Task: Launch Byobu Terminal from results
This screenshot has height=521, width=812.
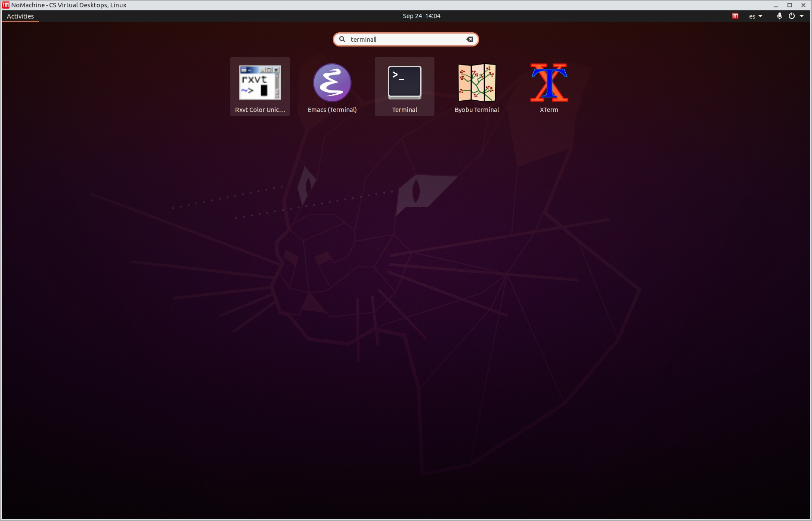Action: point(477,82)
